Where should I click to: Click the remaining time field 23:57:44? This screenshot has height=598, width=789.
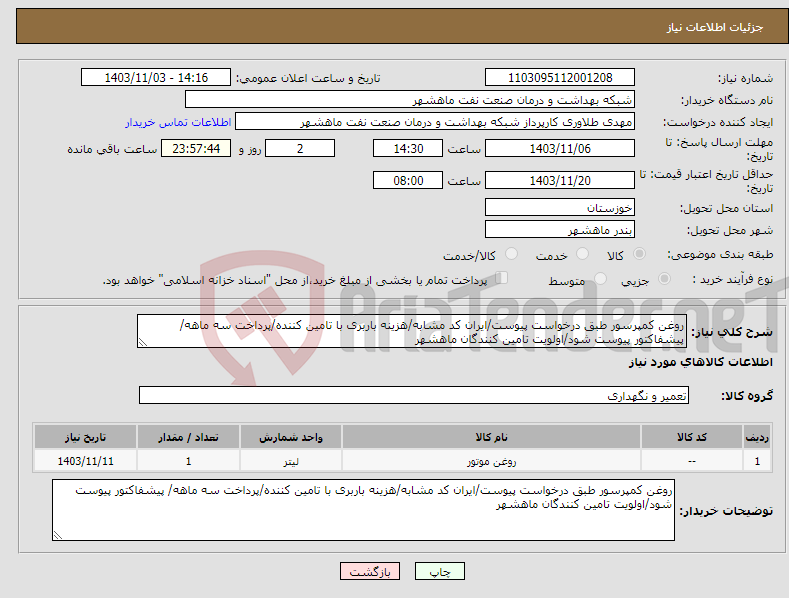click(196, 148)
